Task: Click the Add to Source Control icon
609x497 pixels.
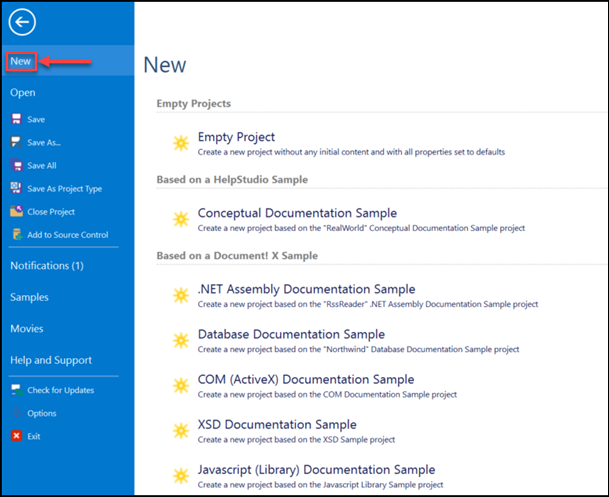Action: pyautogui.click(x=16, y=235)
